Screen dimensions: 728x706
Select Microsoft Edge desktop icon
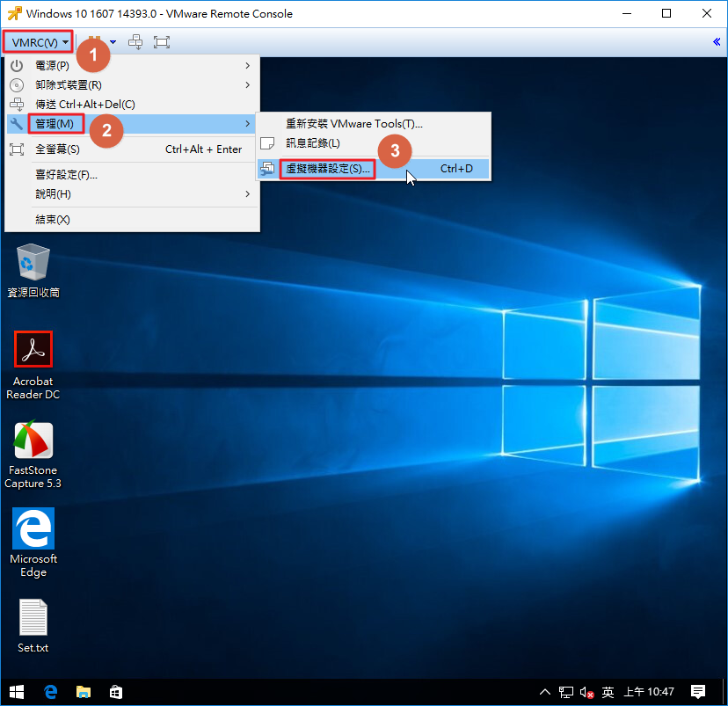(33, 542)
